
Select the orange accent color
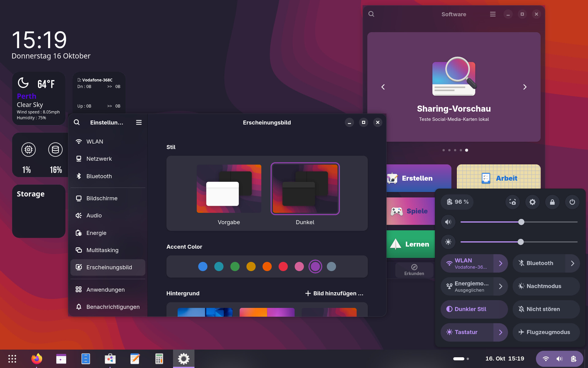[x=267, y=266]
